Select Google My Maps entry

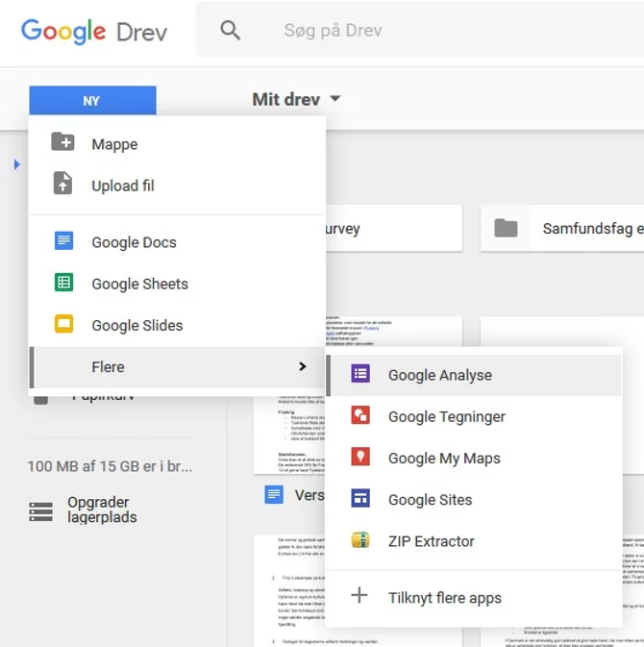coord(474,459)
